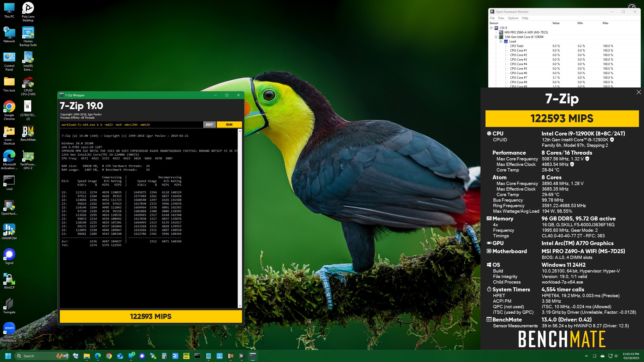Launch Intel(R) Extreme Tuning shortcut
The image size is (644, 362).
[x=28, y=61]
